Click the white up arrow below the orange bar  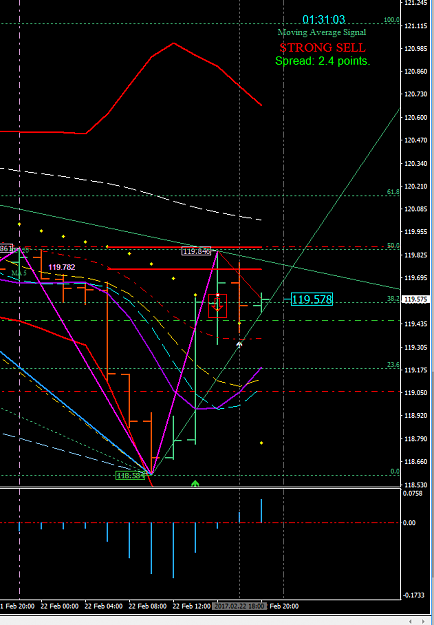[239, 344]
